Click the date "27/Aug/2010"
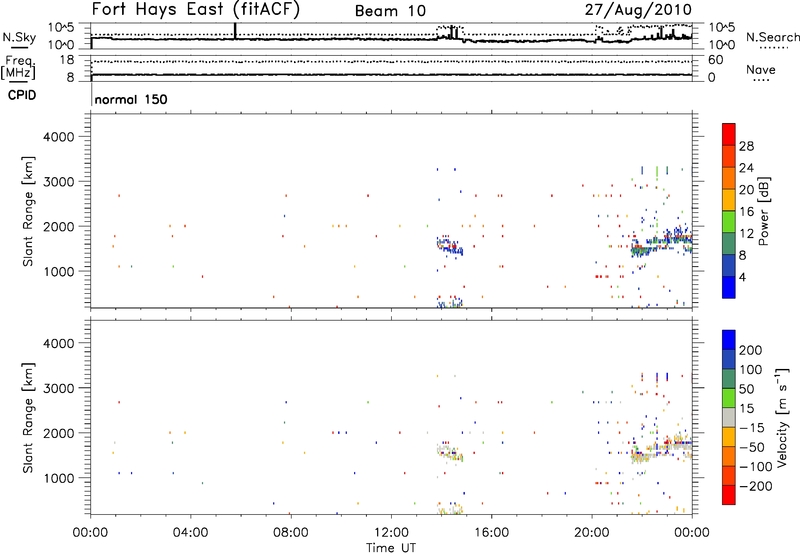 [638, 9]
